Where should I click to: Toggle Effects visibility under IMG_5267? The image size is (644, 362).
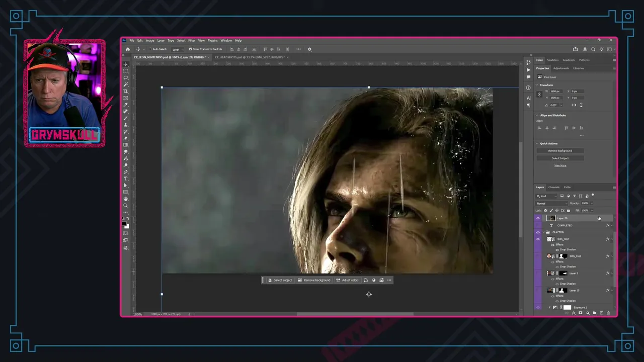click(x=552, y=245)
